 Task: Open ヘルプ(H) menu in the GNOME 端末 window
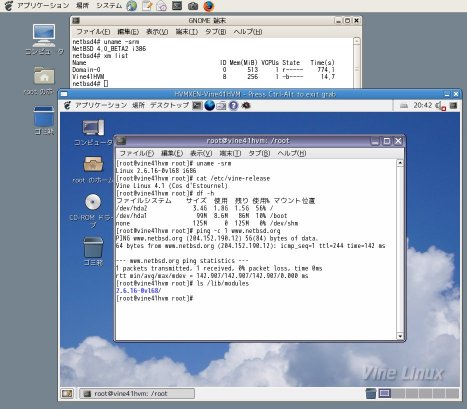[x=248, y=32]
